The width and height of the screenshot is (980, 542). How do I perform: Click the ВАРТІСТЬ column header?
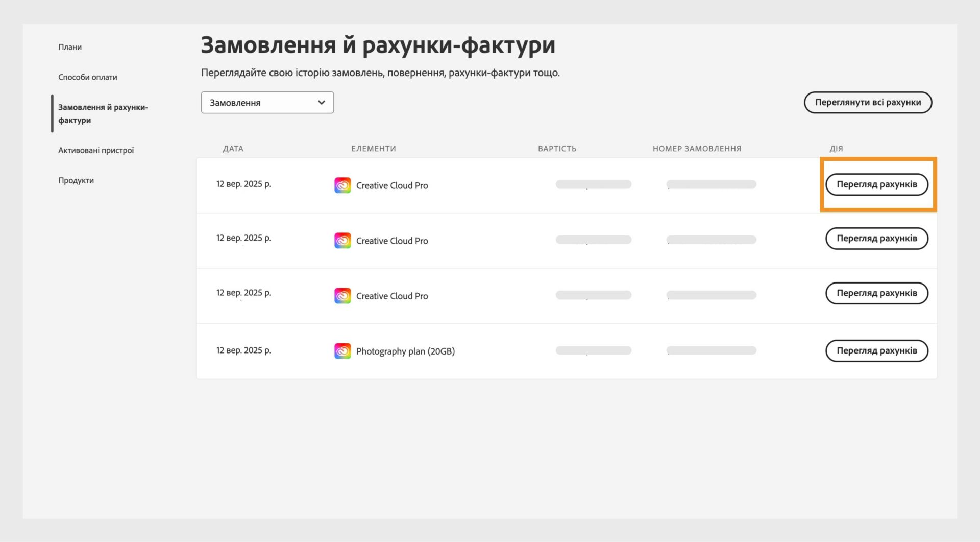pyautogui.click(x=557, y=149)
